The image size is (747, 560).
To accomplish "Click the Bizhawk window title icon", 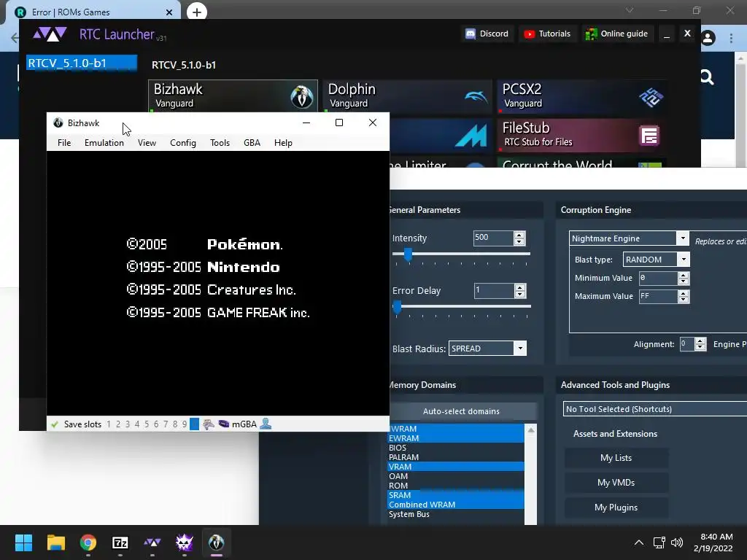I will pyautogui.click(x=58, y=122).
